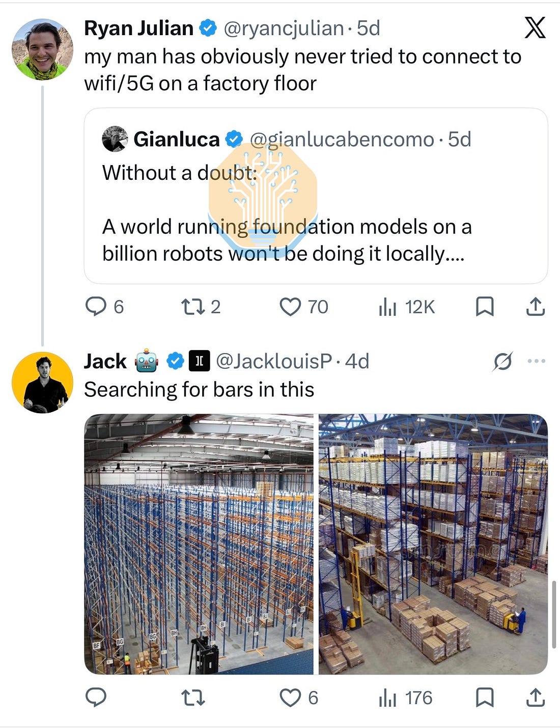This screenshot has width=560, height=728.
Task: View Jack's tweet analytics showing 176
Action: tap(405, 698)
